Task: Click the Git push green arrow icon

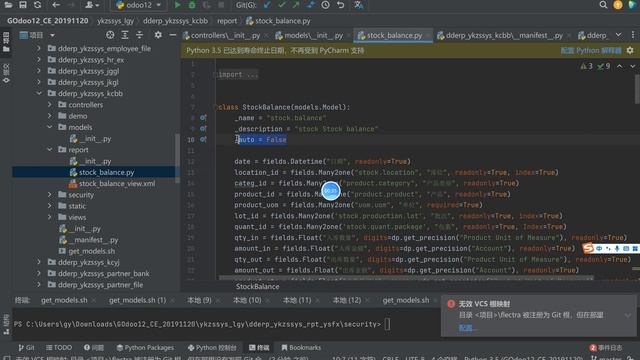Action: click(x=296, y=5)
